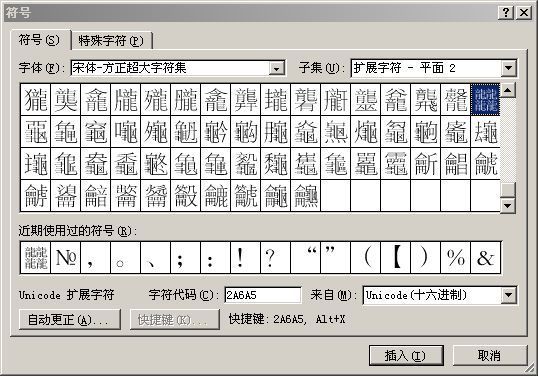Choose the bold left bracket 【 symbol
The width and height of the screenshot is (538, 376).
tap(396, 257)
